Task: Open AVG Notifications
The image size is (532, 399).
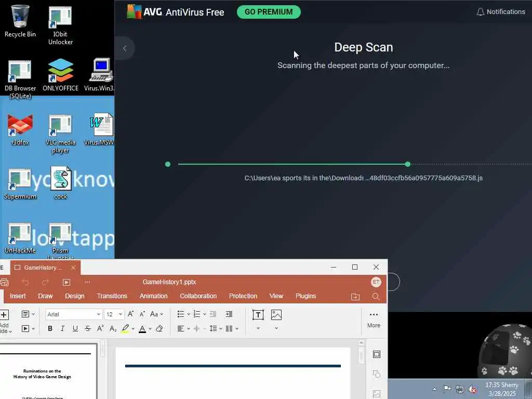Action: 501,12
